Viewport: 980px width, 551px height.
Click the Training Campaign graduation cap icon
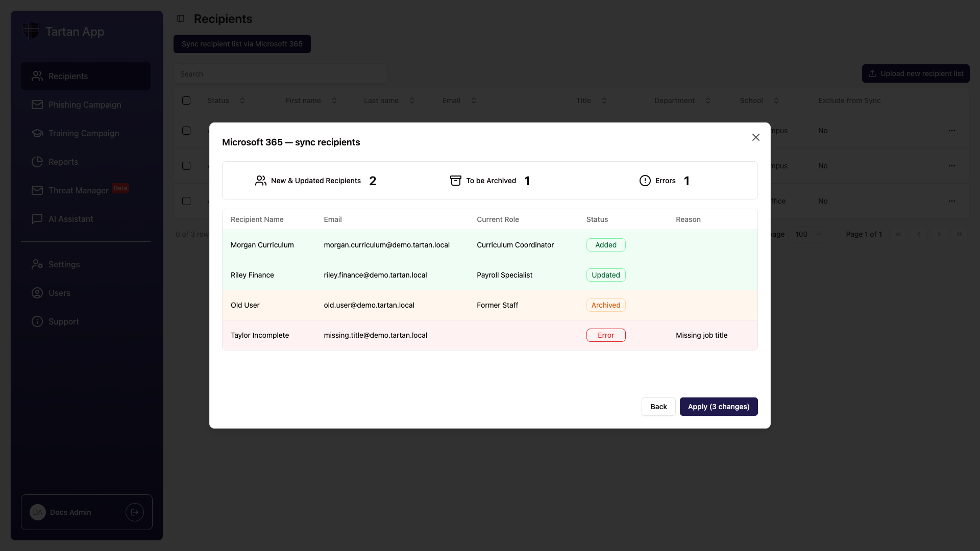[x=37, y=133]
